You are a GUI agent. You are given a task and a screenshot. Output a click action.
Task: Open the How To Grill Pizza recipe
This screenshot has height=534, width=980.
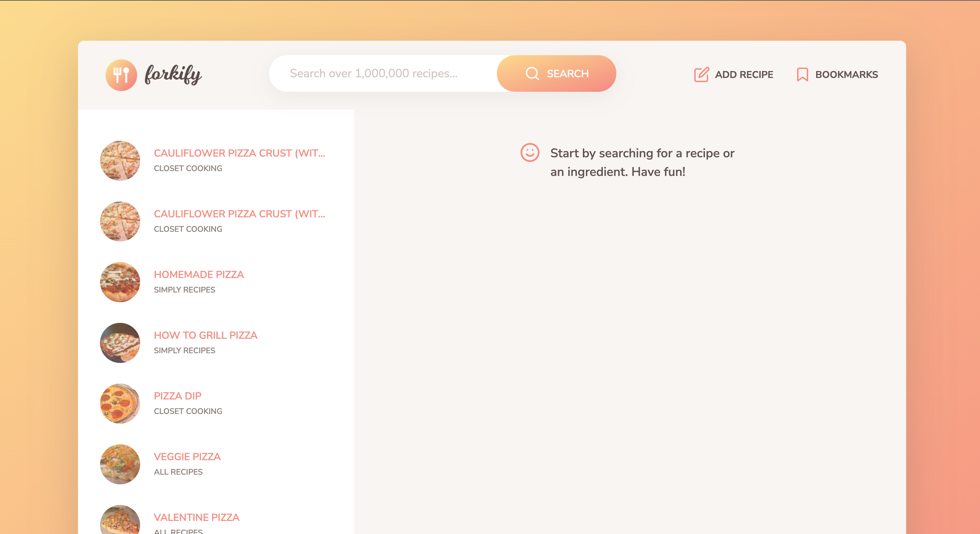(205, 335)
